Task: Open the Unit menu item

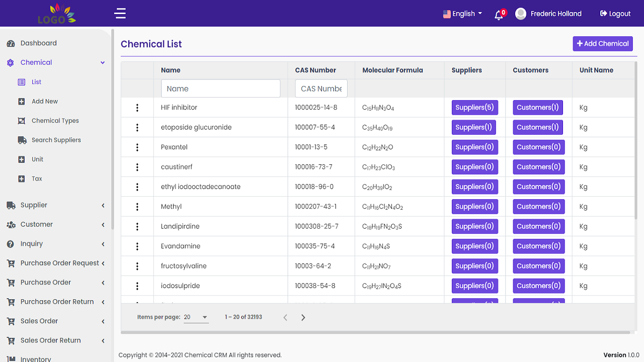Action: pyautogui.click(x=37, y=159)
